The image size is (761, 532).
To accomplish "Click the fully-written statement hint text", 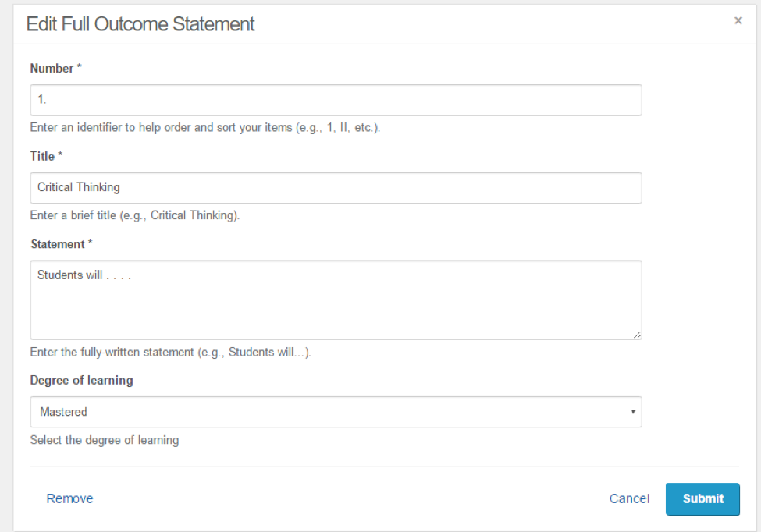I will coord(170,352).
